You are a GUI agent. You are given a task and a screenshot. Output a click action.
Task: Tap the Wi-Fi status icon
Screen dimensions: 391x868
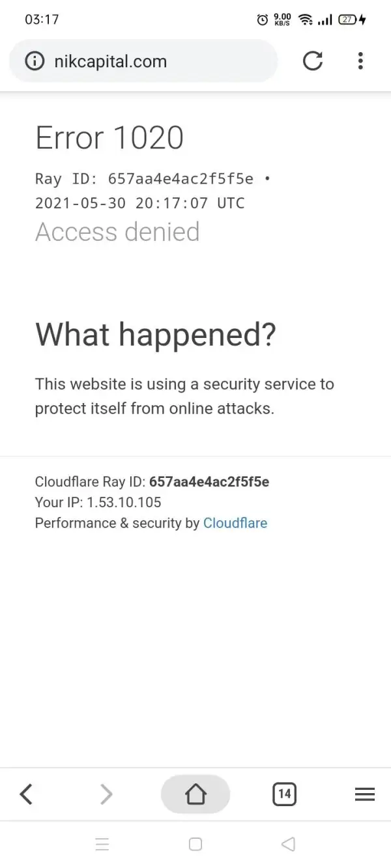[304, 20]
